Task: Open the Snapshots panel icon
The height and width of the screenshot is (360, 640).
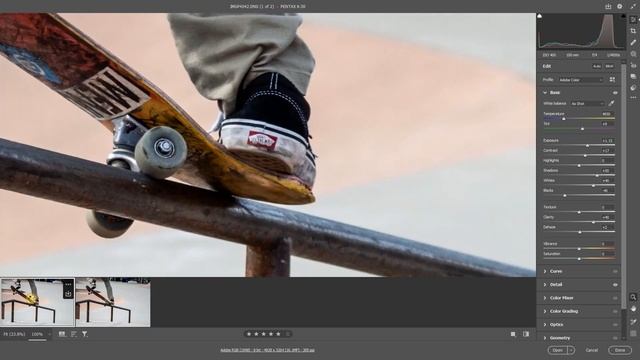Action: pos(633,76)
